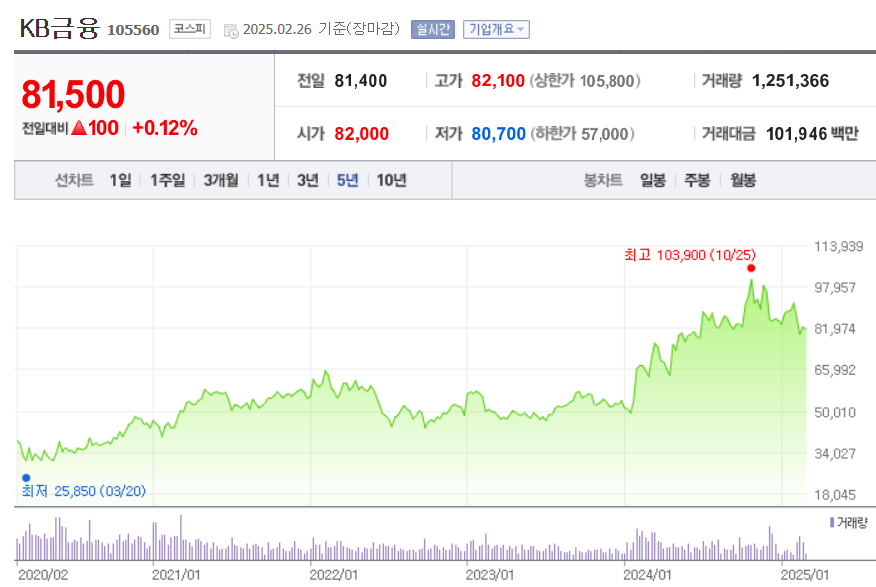
Task: Click the KB금융 stock name
Action: coord(59,28)
